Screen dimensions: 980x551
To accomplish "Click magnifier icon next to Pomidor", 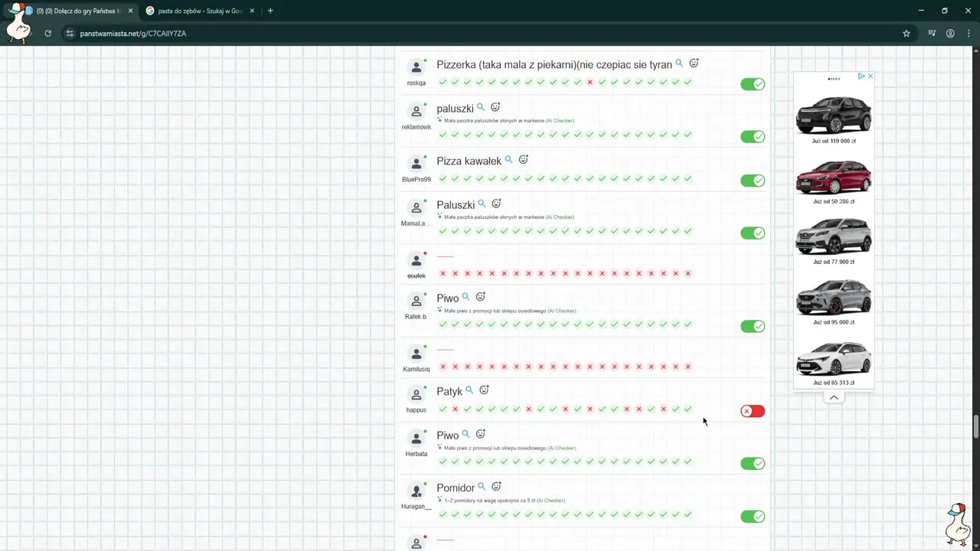I will pyautogui.click(x=482, y=487).
